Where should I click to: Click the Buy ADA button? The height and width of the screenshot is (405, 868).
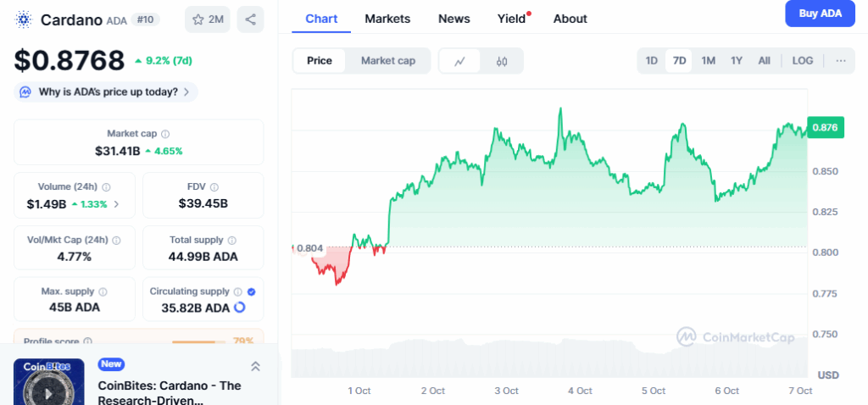[x=820, y=14]
